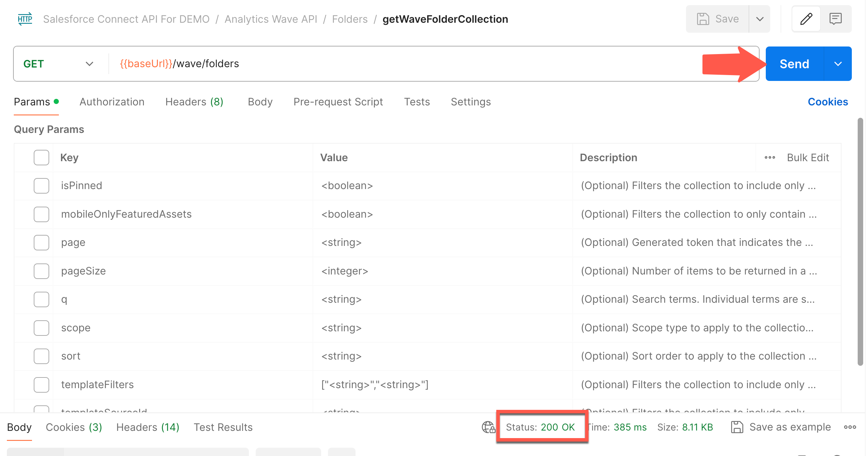Click the edit pencil icon
The image size is (868, 456).
pos(806,19)
